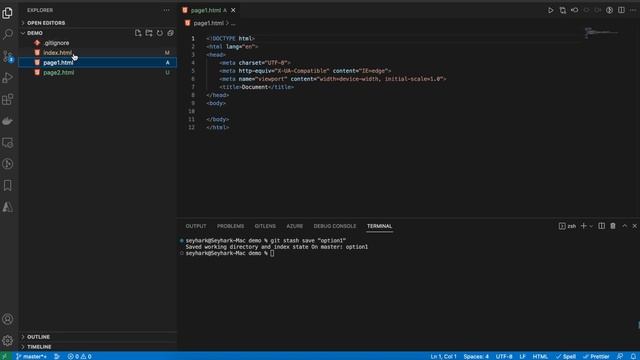Collapse the DEMO folder section
640x360 pixels.
point(35,33)
